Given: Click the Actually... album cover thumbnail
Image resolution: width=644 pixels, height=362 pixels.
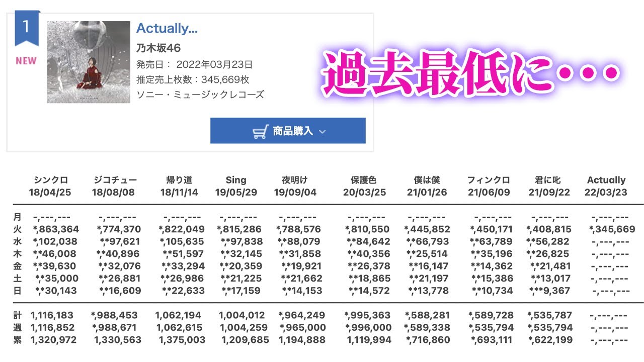Looking at the screenshot, I should pyautogui.click(x=89, y=62).
